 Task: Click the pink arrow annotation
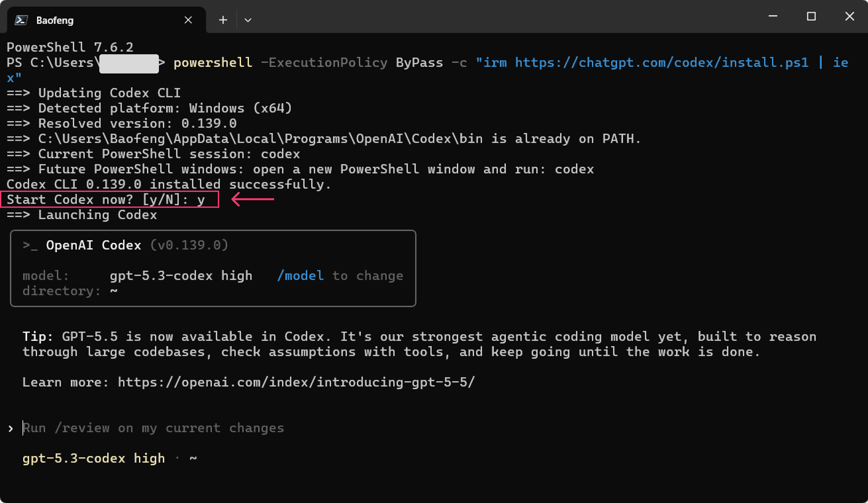coord(253,199)
